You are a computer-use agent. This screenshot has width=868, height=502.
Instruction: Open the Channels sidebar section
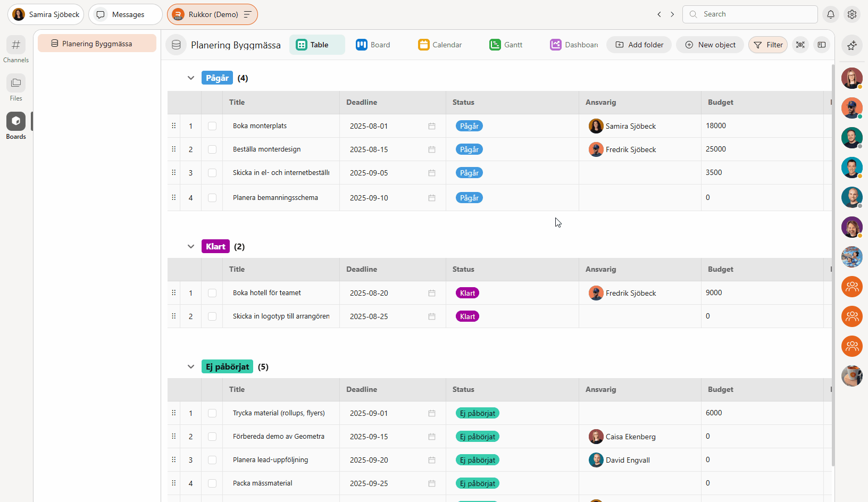tap(16, 49)
